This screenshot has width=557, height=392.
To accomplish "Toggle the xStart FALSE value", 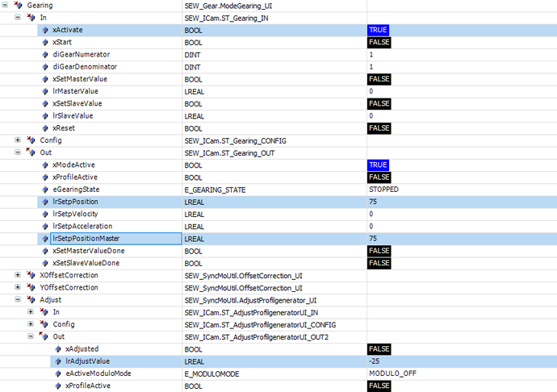I will [x=379, y=42].
